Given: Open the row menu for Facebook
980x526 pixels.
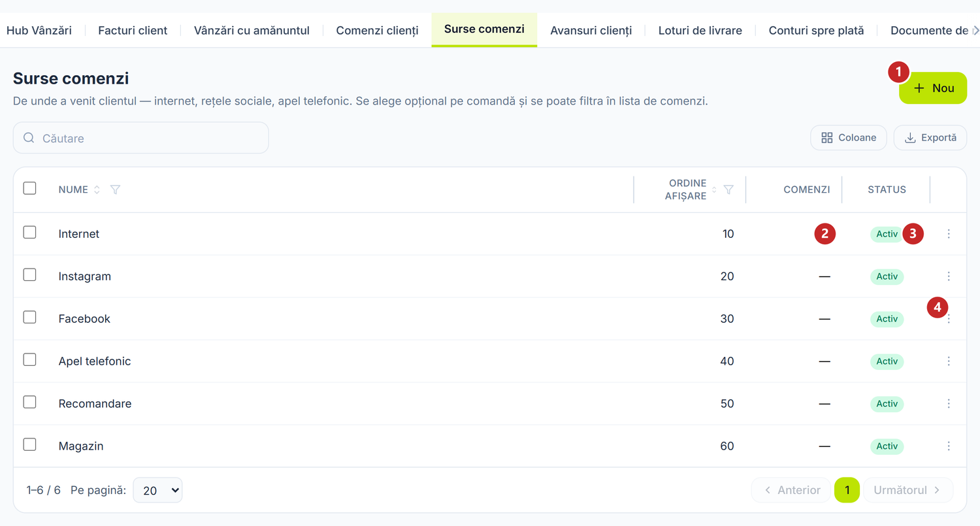Looking at the screenshot, I should point(949,319).
